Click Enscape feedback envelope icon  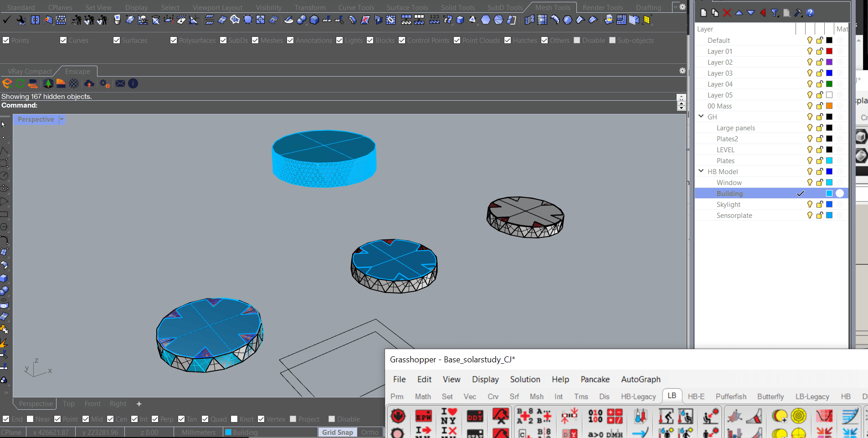coord(120,83)
